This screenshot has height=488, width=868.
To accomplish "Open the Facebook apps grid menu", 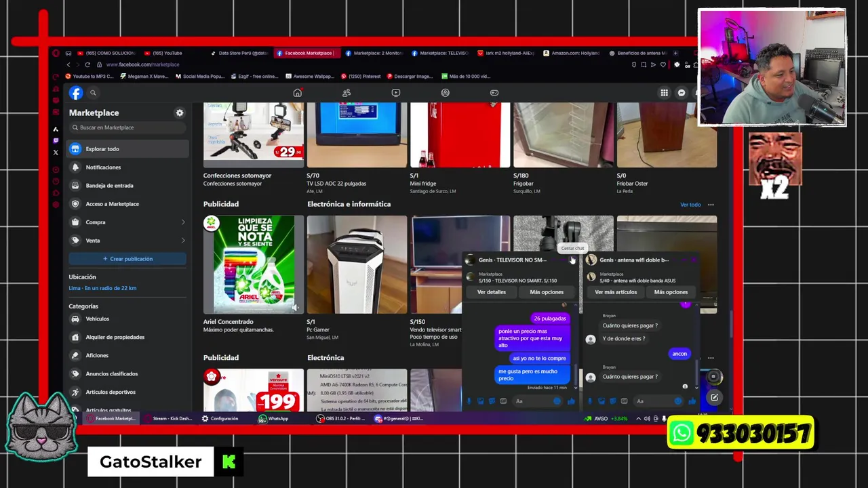I will click(x=665, y=93).
